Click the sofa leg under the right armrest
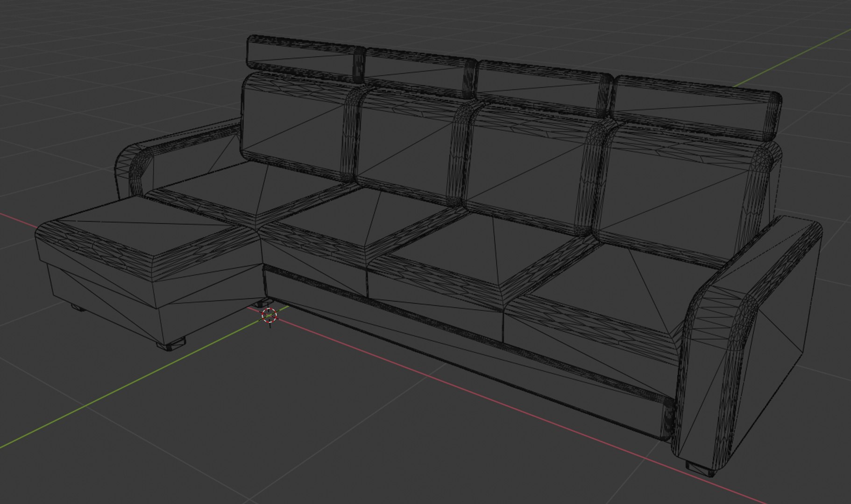 (x=701, y=469)
